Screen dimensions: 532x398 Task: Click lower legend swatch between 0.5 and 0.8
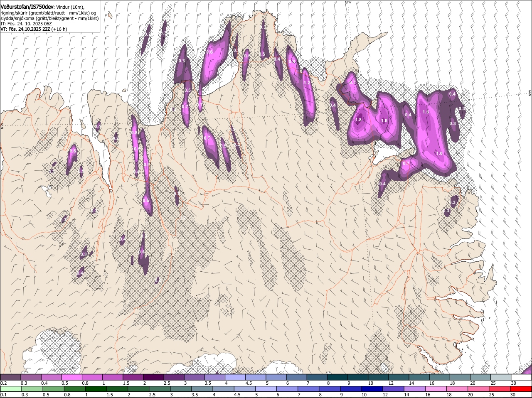tap(53, 389)
